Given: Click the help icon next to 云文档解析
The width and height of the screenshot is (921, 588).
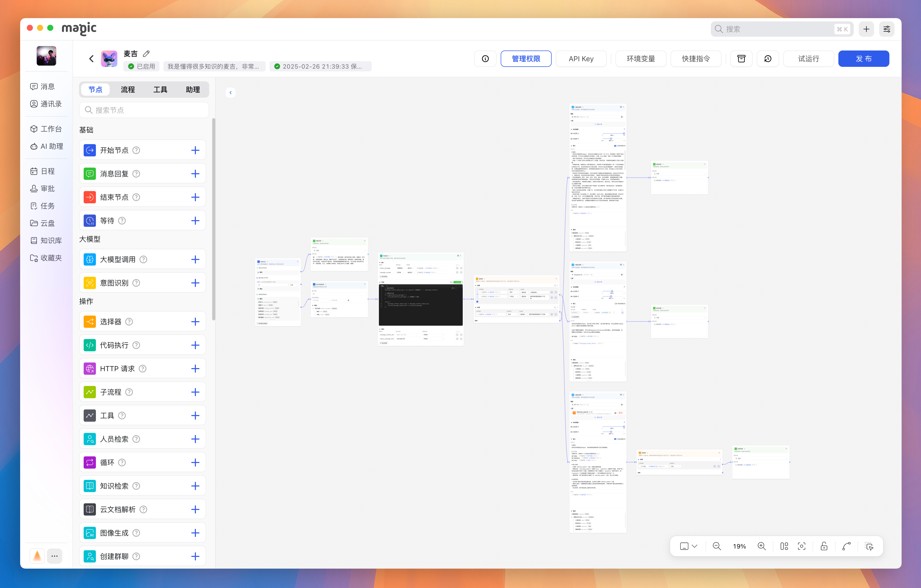Looking at the screenshot, I should pyautogui.click(x=143, y=510).
